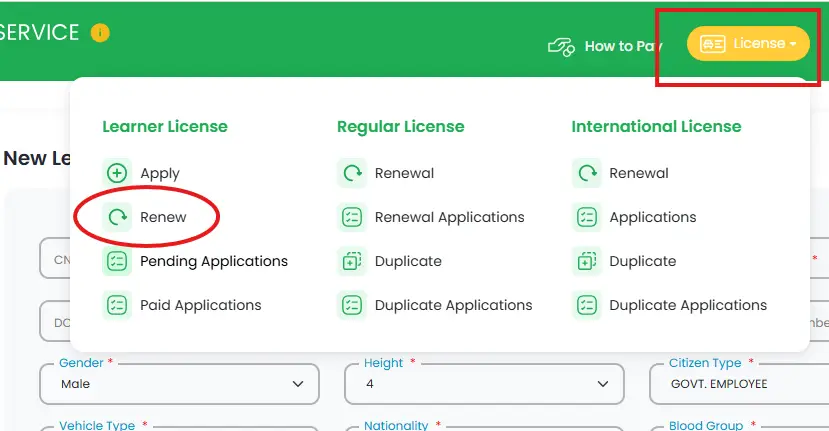829x431 pixels.
Task: Choose Duplicate Applications under Regular License
Action: (x=453, y=305)
